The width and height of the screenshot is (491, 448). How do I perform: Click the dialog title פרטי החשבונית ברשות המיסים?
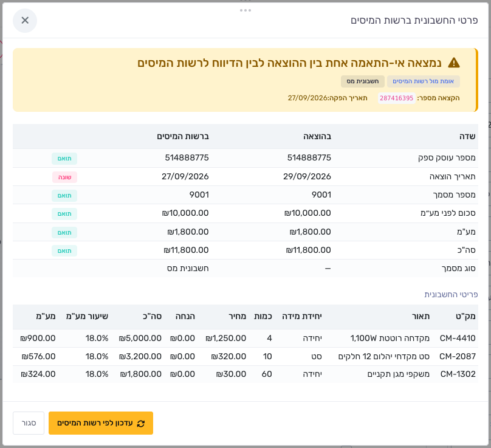pyautogui.click(x=414, y=21)
